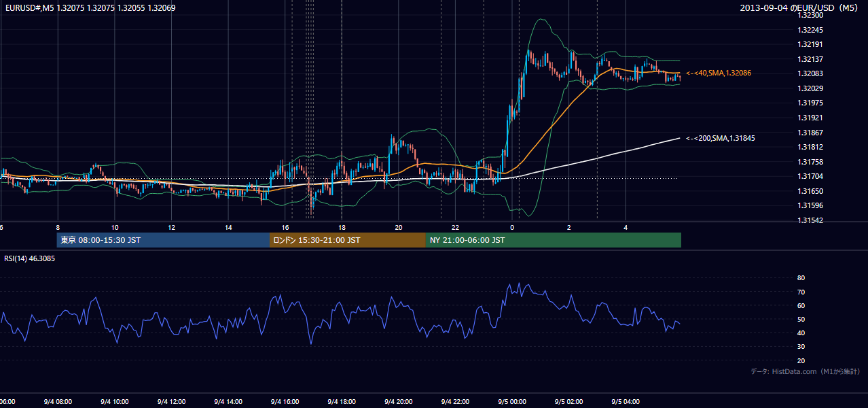Click price level 1.31758 on the axis

coord(810,162)
